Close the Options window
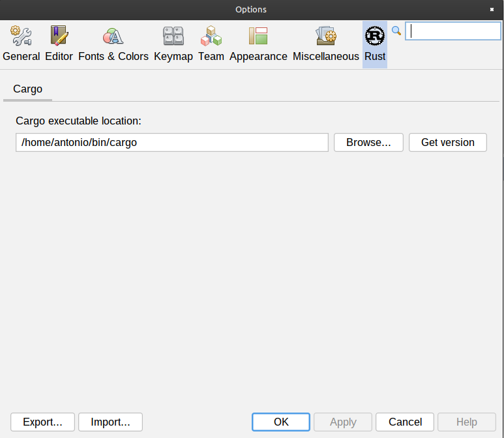This screenshot has height=438, width=504. 492,10
